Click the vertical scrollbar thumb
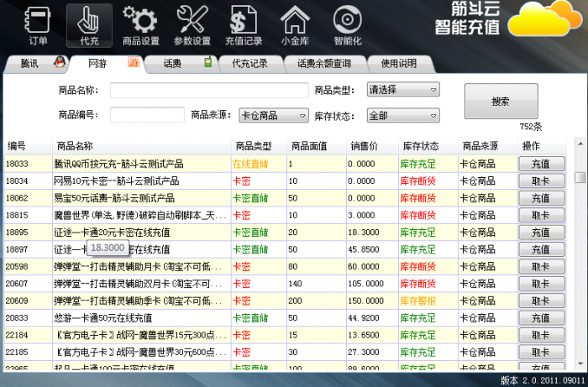588x387 pixels. 580,177
